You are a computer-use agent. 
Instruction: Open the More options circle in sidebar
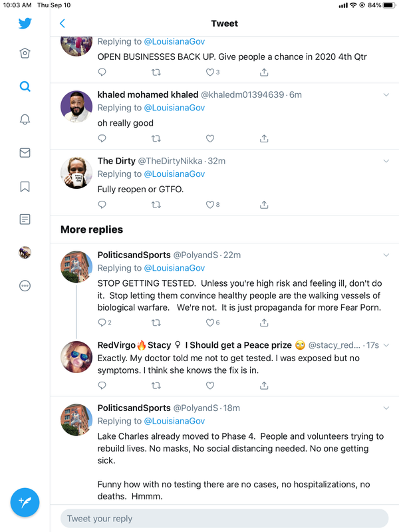(25, 285)
